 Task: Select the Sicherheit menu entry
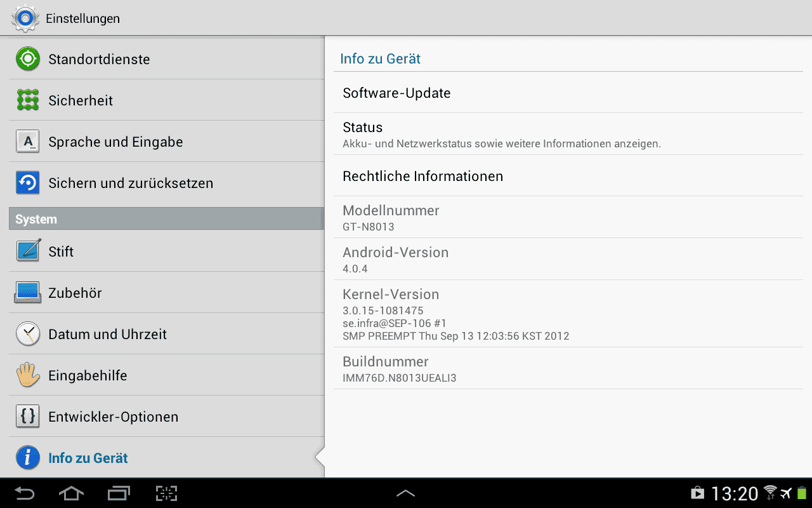coord(166,100)
